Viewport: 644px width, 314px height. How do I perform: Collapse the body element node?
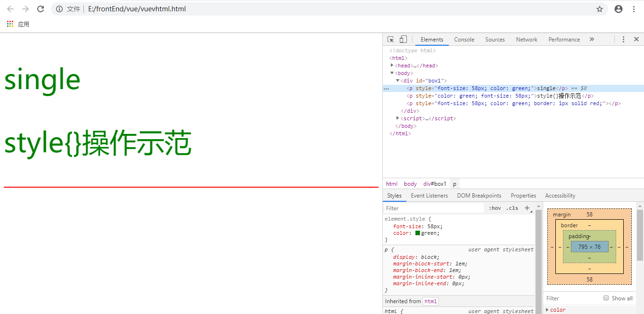[x=392, y=73]
